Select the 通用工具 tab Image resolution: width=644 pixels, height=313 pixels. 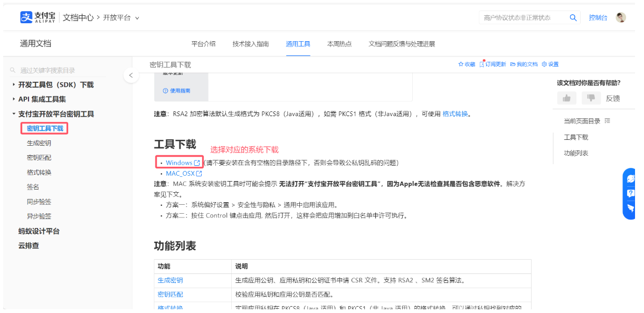pyautogui.click(x=298, y=44)
